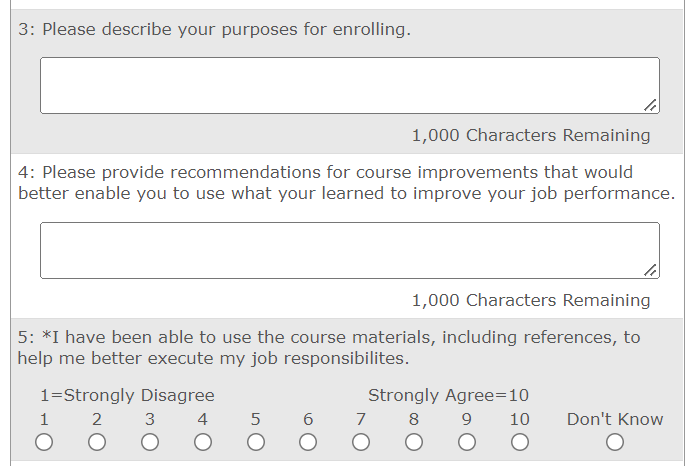Viewport: 689px width, 466px height.
Task: Click the number 5 scale label
Action: click(256, 420)
